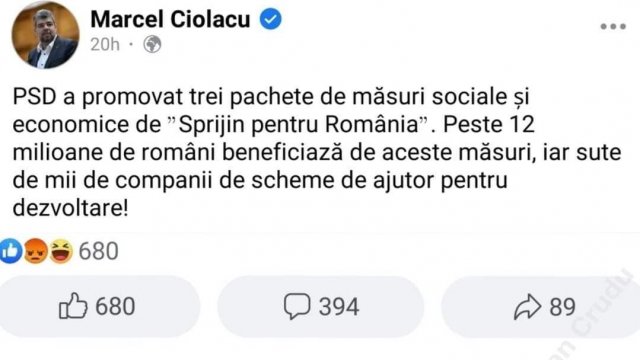This screenshot has height=360, width=640.
Task: Click the globe public audience icon
Action: [x=152, y=44]
